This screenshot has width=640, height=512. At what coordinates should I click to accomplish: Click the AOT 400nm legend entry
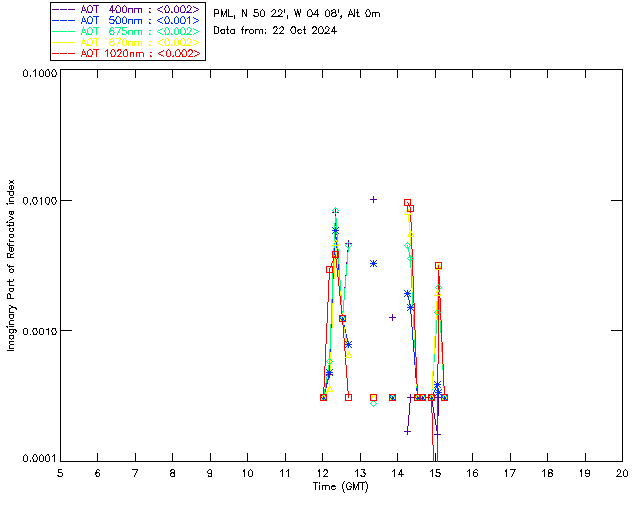(x=126, y=9)
